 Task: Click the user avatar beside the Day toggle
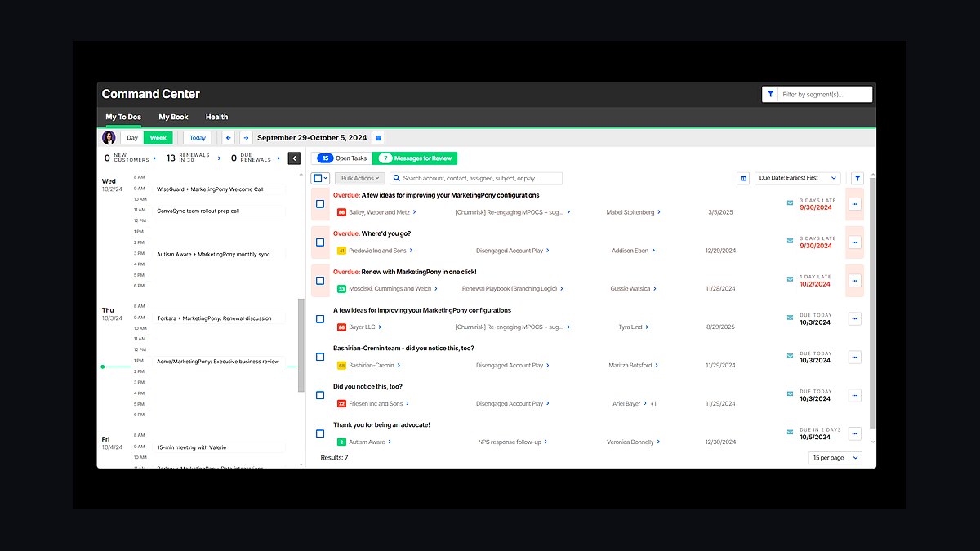tap(109, 138)
